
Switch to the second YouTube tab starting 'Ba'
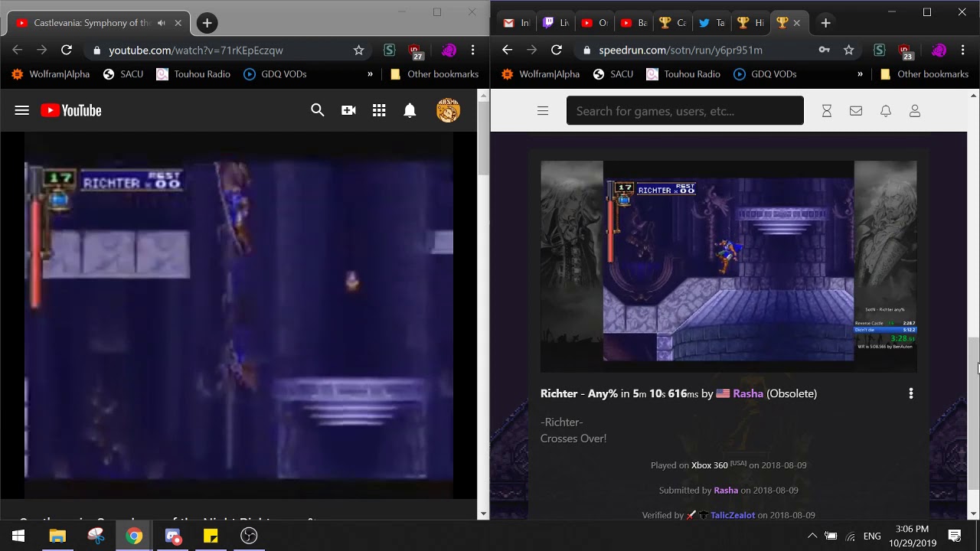634,23
